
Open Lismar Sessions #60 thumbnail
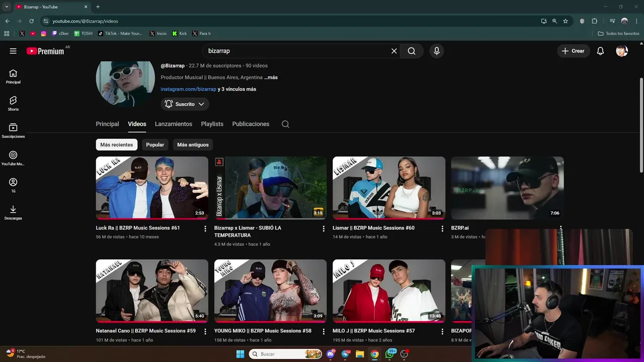pyautogui.click(x=389, y=188)
